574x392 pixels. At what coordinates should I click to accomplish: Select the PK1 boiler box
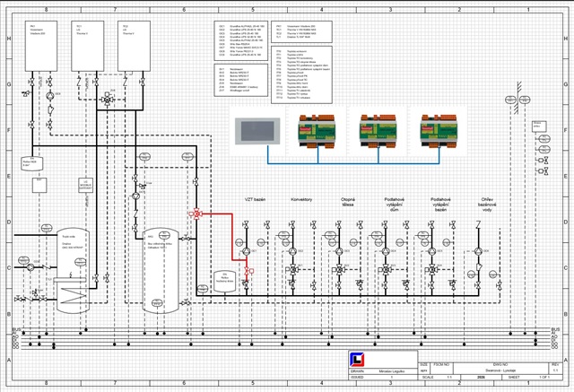[41, 46]
